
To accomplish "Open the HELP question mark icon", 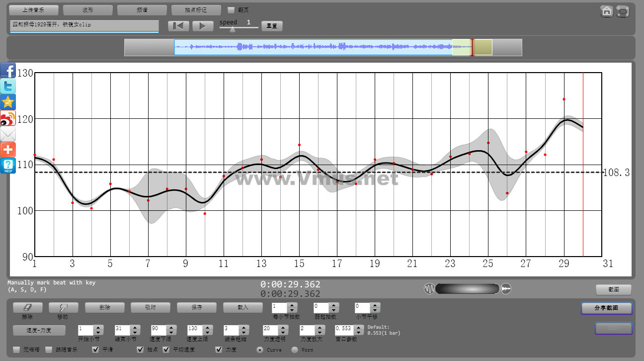I will click(8, 166).
